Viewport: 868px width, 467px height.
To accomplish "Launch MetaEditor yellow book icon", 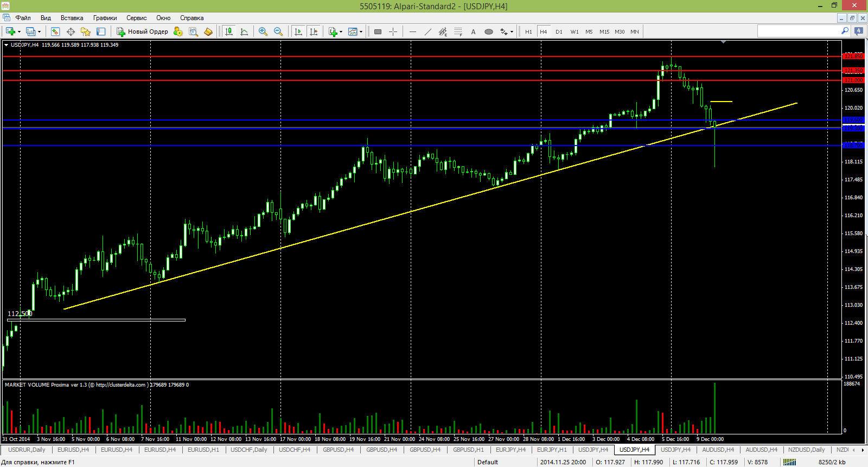I will coord(208,31).
